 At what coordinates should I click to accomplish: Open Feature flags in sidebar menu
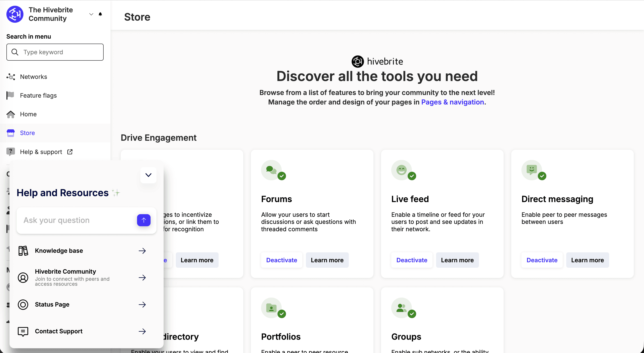coord(38,95)
